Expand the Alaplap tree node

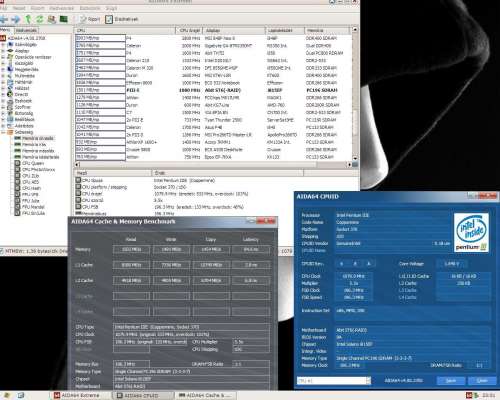pyautogui.click(x=3, y=51)
